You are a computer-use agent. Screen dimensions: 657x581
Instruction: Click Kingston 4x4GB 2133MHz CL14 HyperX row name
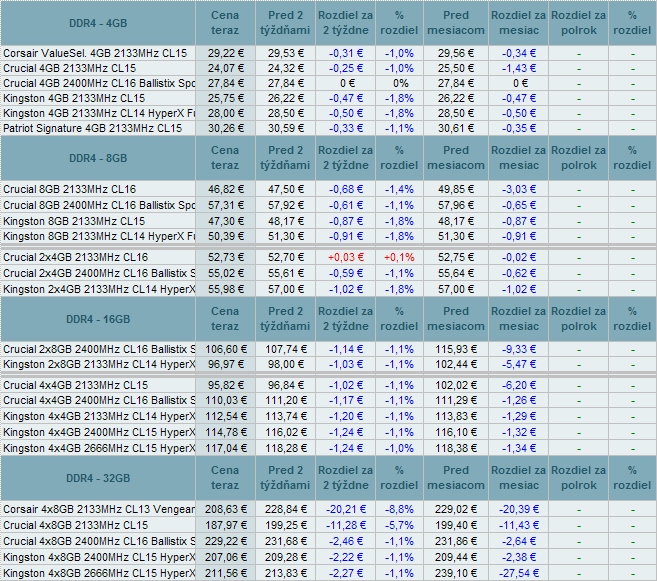click(x=99, y=416)
